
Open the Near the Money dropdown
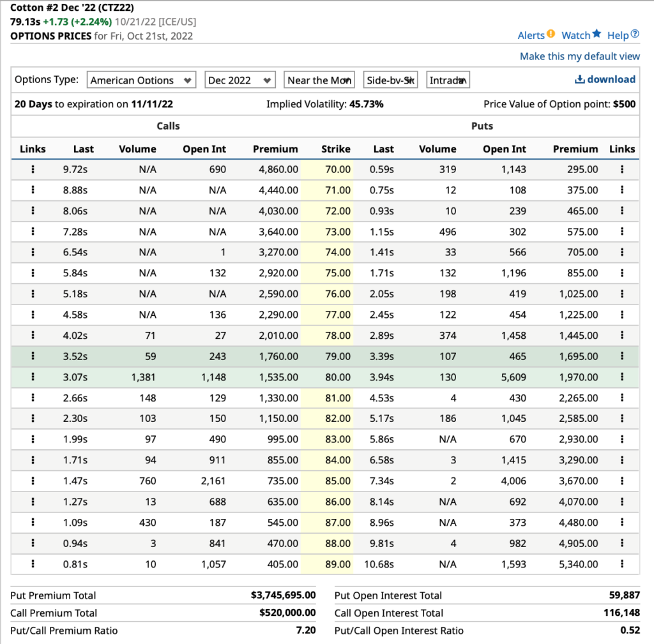[319, 80]
